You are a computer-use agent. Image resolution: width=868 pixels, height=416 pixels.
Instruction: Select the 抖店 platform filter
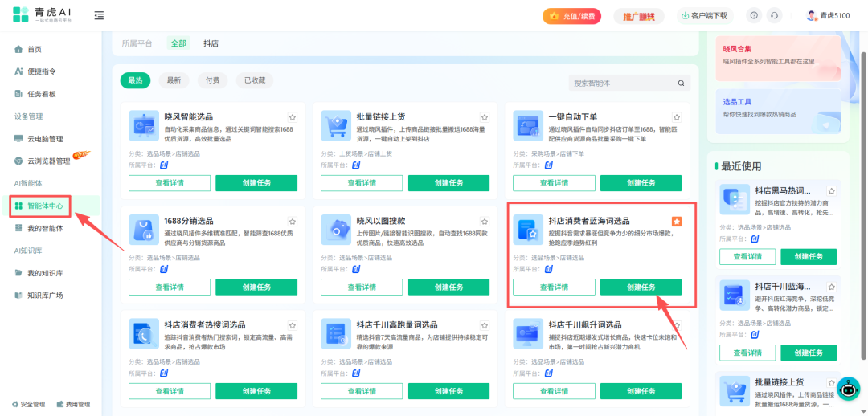211,43
